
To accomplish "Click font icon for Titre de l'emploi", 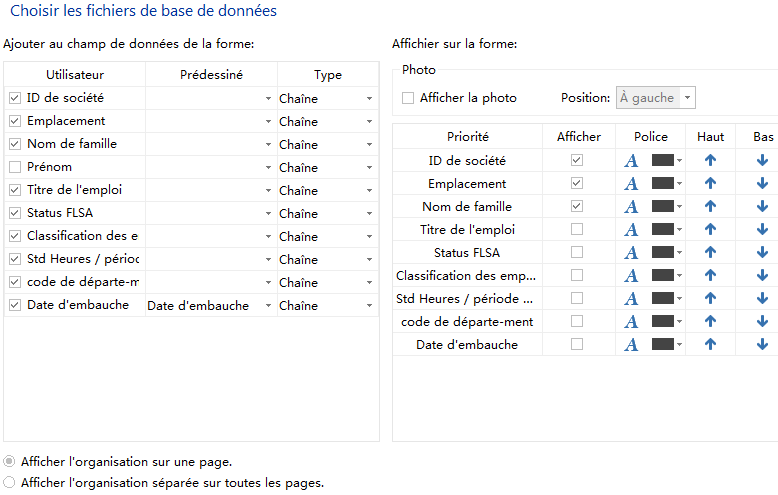I will (x=631, y=229).
